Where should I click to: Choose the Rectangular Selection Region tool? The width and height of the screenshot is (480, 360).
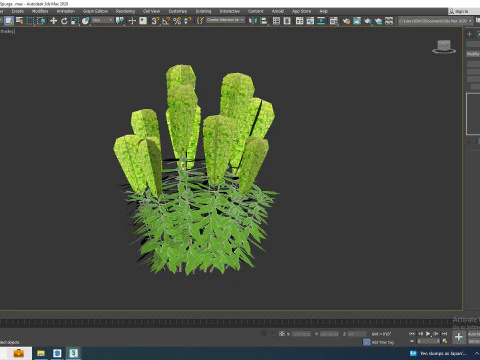point(30,21)
